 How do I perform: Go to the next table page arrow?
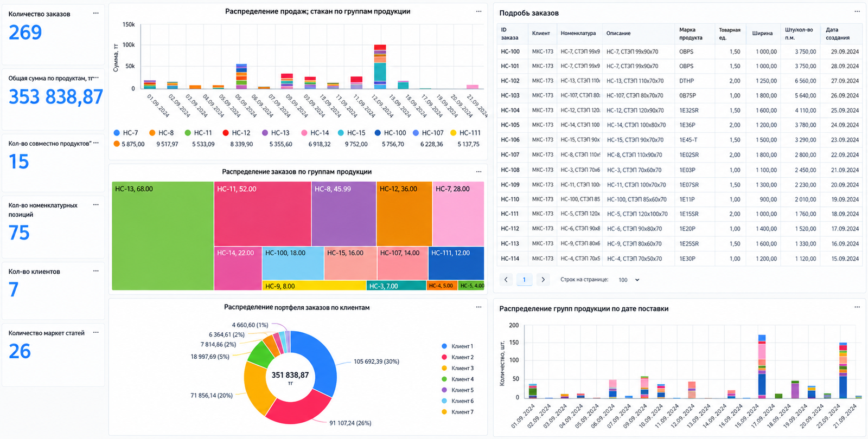pyautogui.click(x=543, y=280)
